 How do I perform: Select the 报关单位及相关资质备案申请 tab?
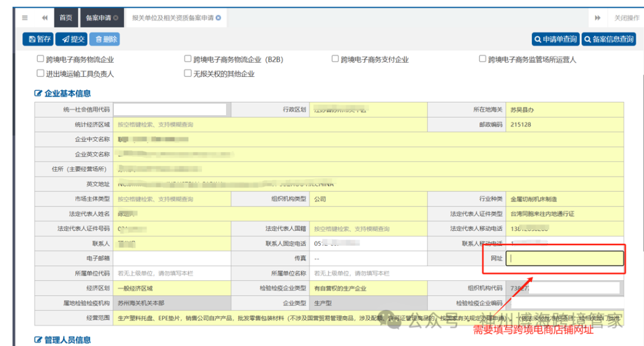[x=176, y=18]
